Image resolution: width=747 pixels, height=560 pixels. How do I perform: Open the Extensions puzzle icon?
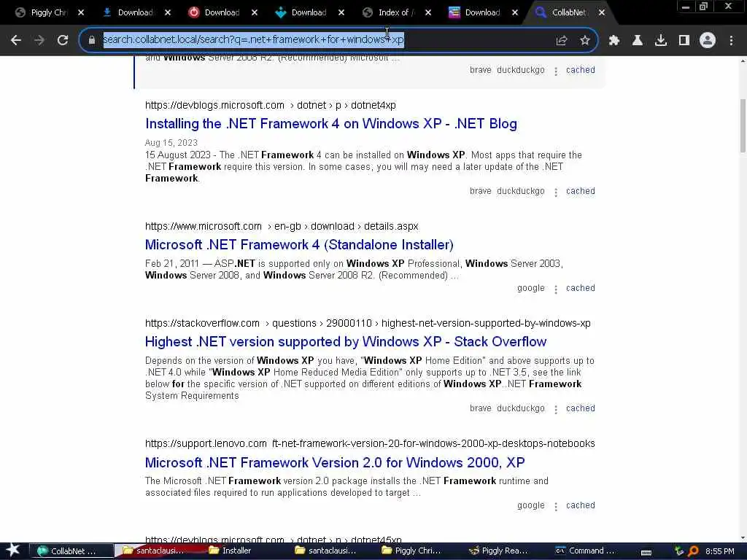coord(614,41)
